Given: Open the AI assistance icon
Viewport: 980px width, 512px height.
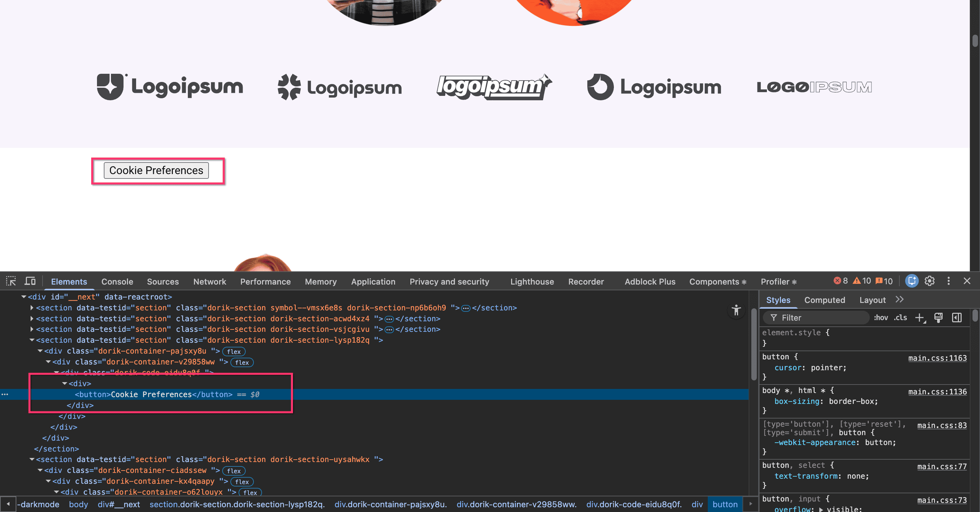Looking at the screenshot, I should click(912, 281).
